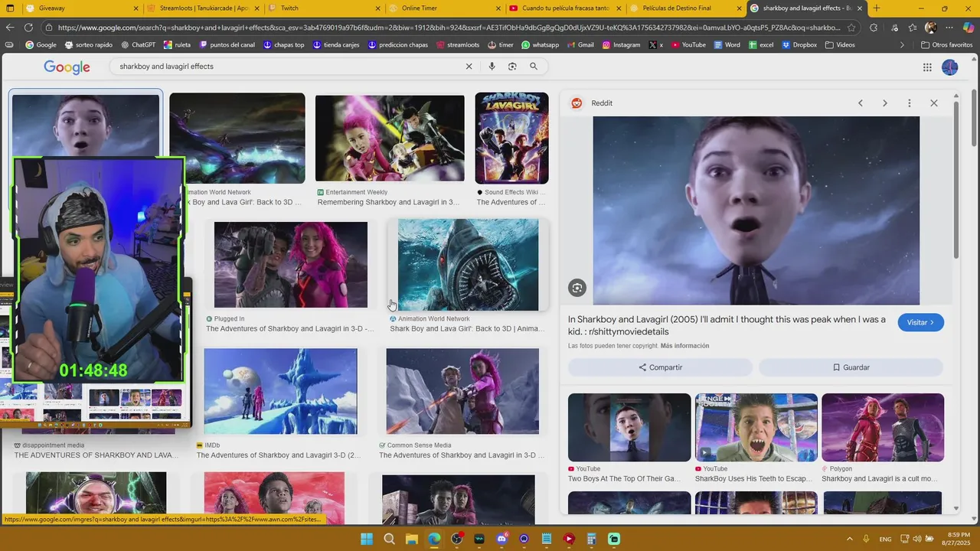Open the streamloots bookmark
The width and height of the screenshot is (980, 551).
pyautogui.click(x=458, y=45)
